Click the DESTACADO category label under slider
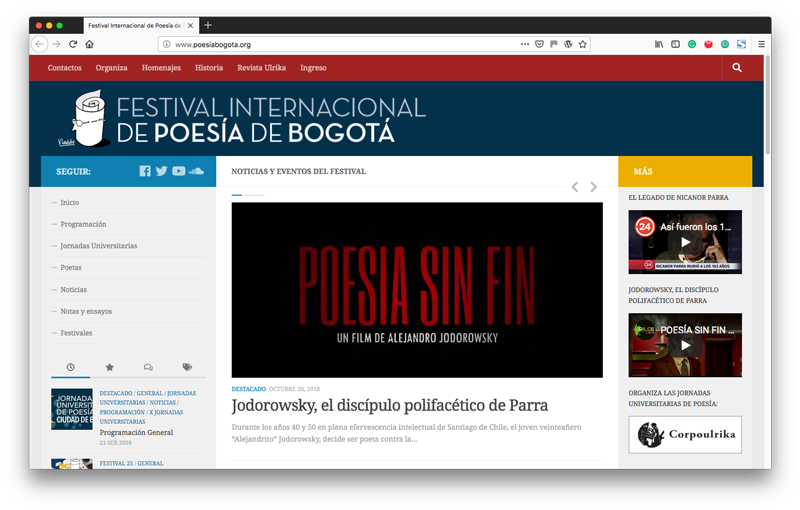This screenshot has width=800, height=510. [x=248, y=389]
